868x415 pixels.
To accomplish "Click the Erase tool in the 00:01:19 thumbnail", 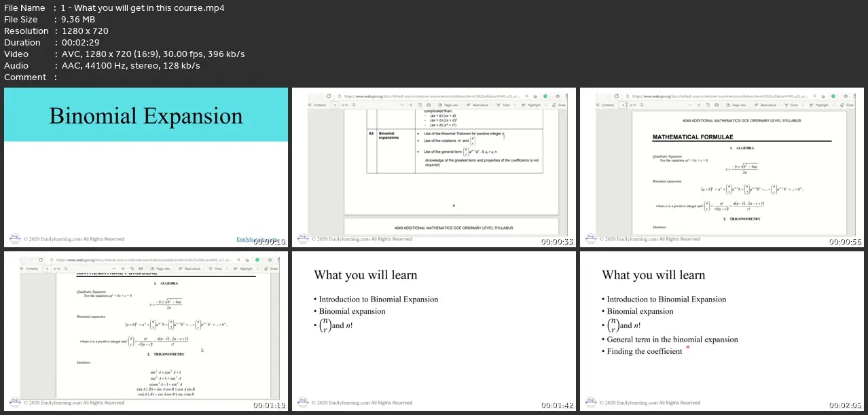I will click(271, 269).
